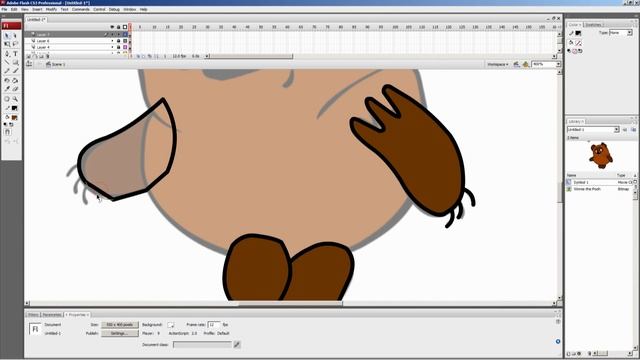
Task: Switch to the Color tab
Action: [575, 25]
